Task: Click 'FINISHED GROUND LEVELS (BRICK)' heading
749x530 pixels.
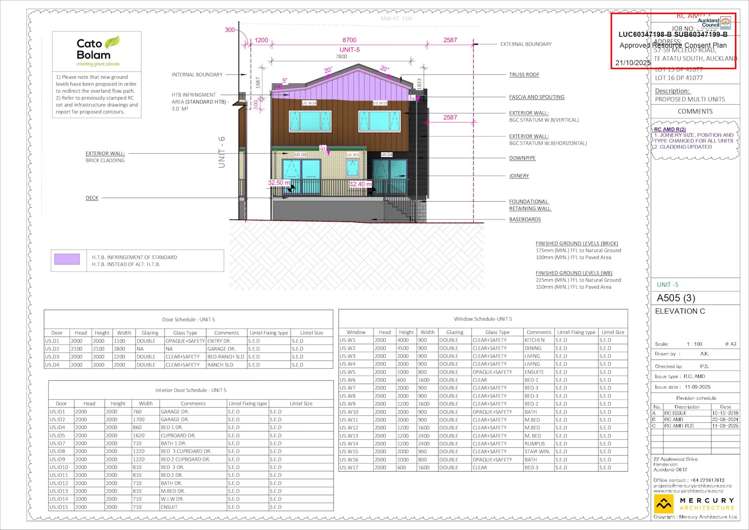Action: coord(577,243)
